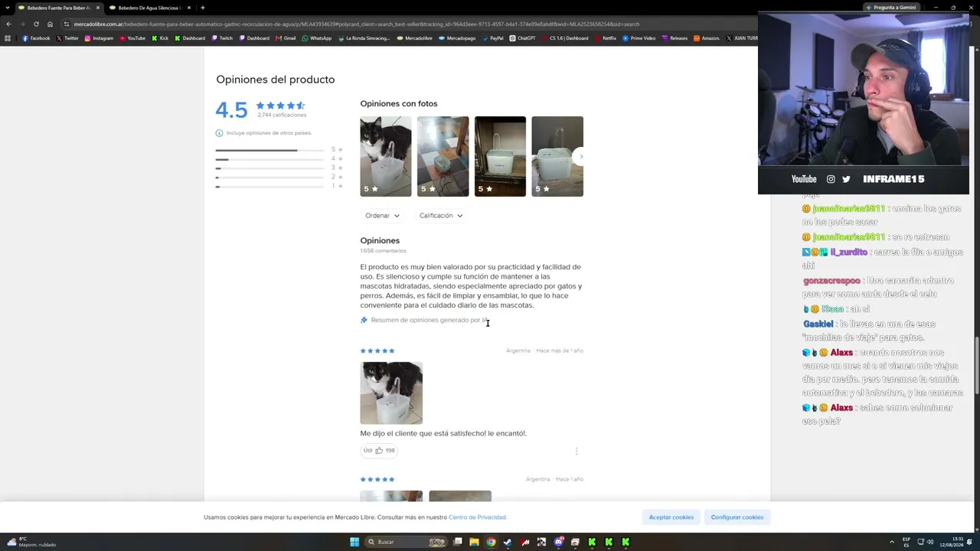Open the fourth review photo thumbnail

[x=557, y=156]
